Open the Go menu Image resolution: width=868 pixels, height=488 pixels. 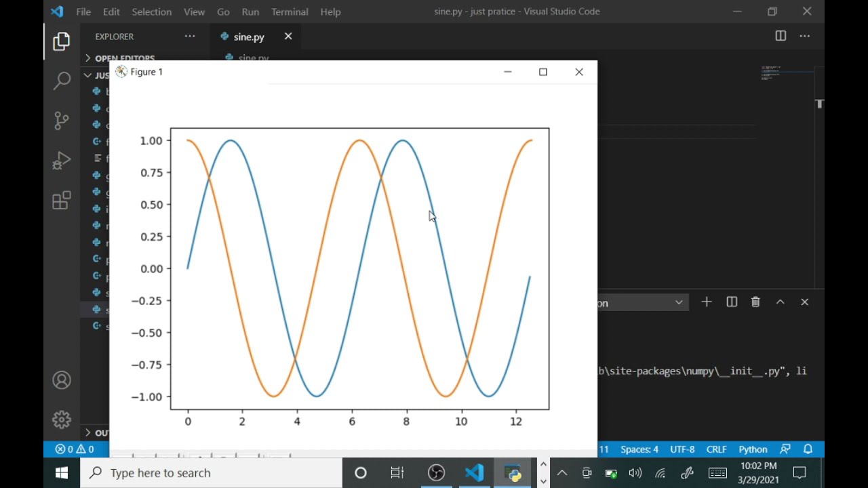(223, 12)
